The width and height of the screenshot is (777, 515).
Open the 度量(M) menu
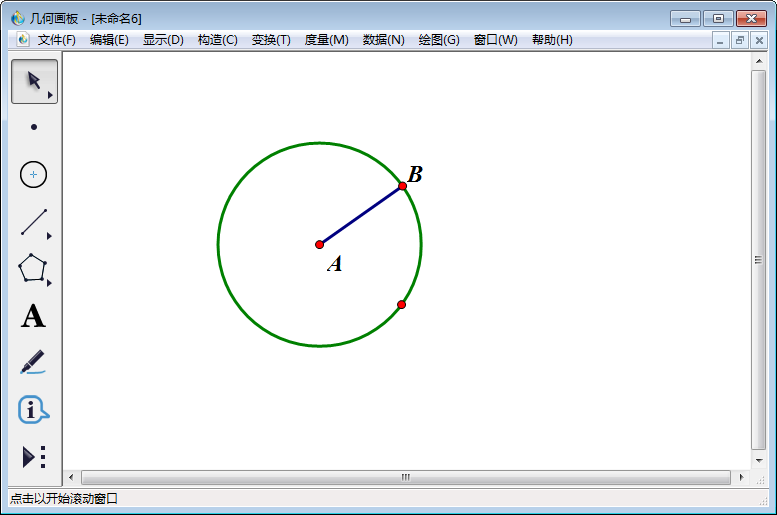326,40
